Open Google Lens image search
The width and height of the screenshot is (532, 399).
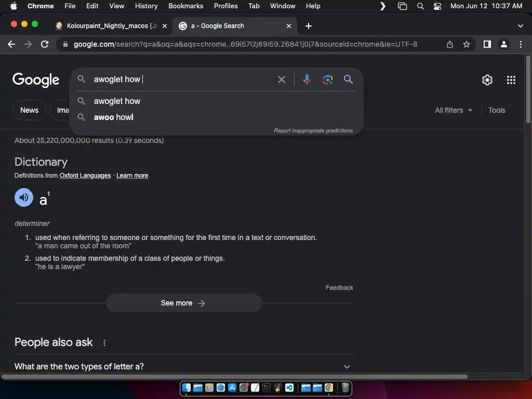point(327,79)
